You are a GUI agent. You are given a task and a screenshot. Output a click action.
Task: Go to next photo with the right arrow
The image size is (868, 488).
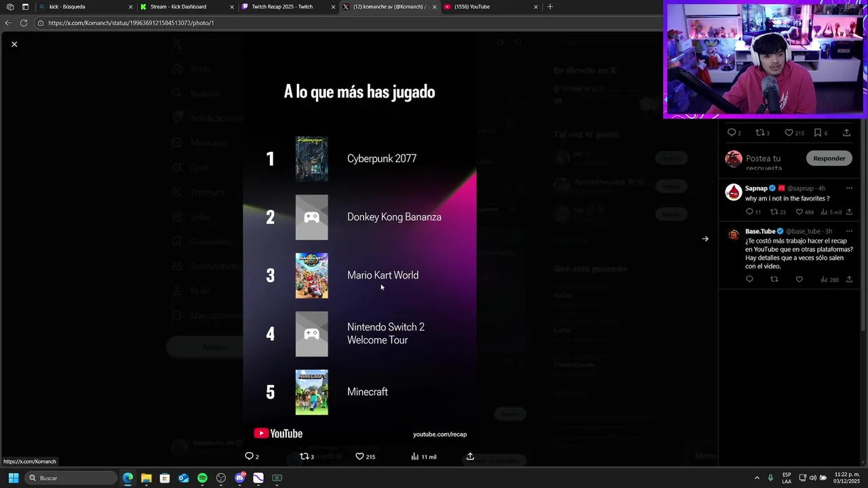click(x=705, y=239)
